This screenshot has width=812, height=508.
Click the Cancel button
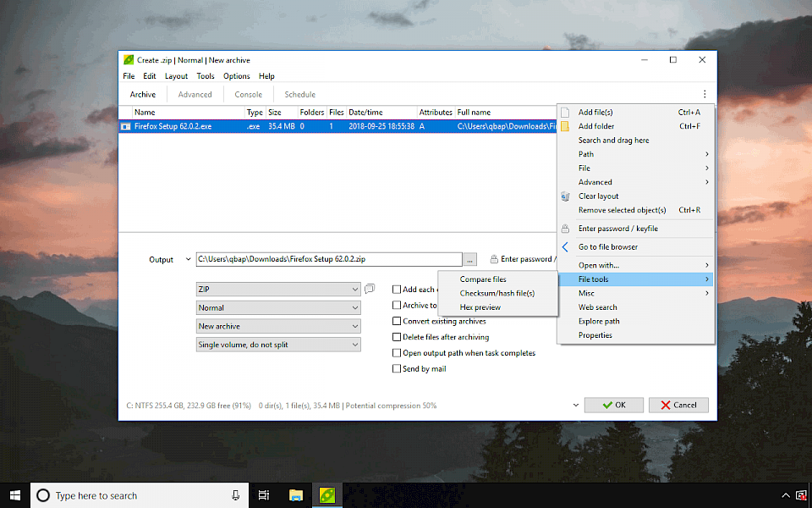click(678, 405)
